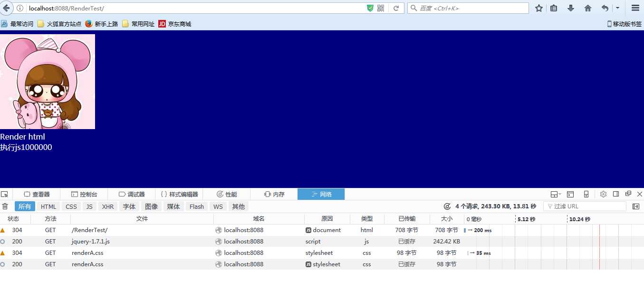
Task: Go back with the browser back arrow
Action: point(7,8)
